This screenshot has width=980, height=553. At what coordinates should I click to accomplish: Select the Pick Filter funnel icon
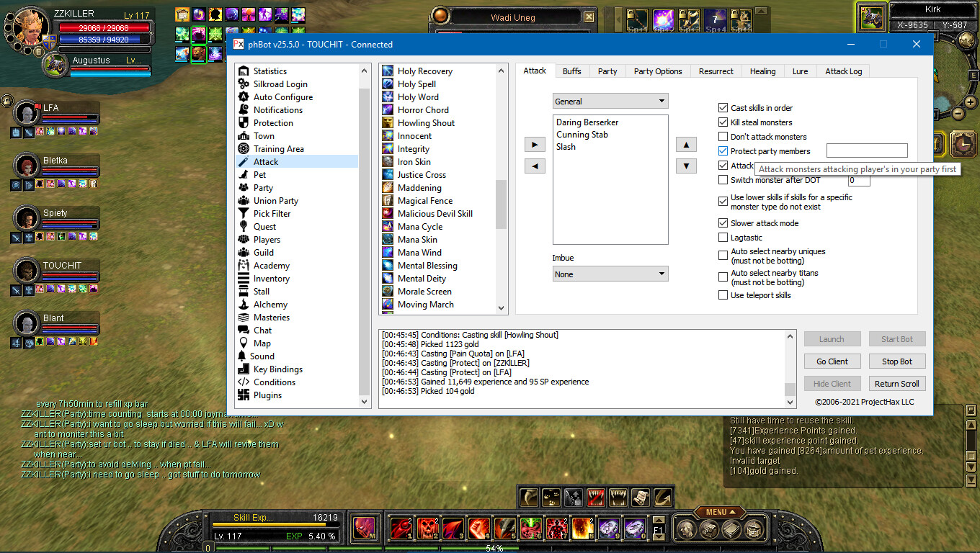pos(244,214)
